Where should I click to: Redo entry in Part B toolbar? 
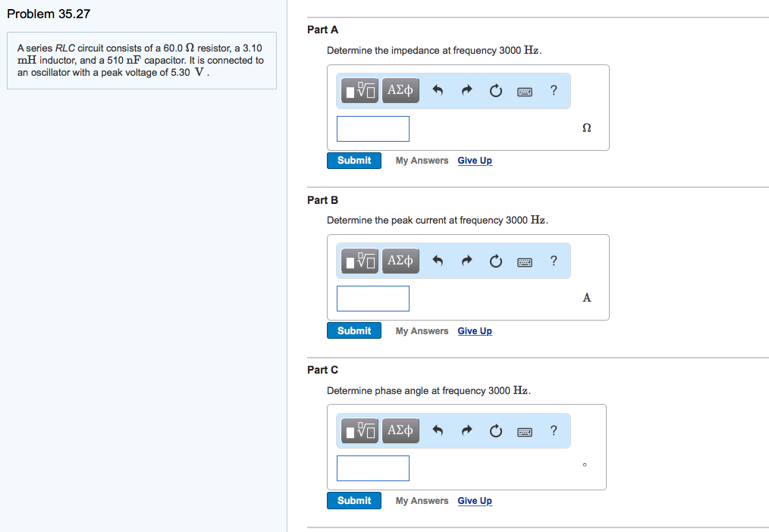pyautogui.click(x=467, y=261)
